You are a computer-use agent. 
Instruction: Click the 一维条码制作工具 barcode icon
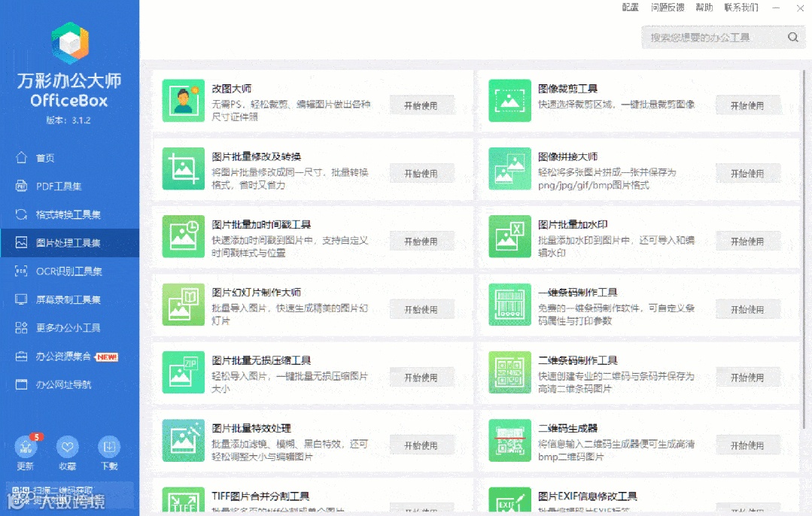click(x=509, y=305)
